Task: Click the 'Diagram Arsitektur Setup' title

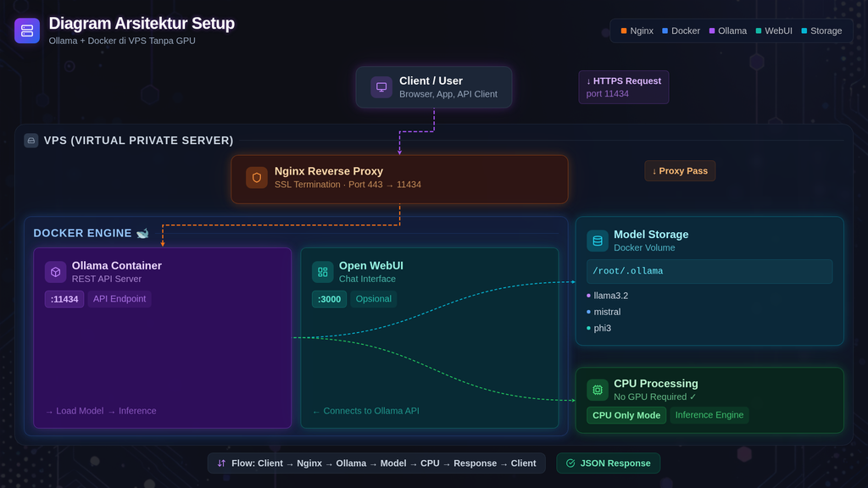Action: (142, 23)
